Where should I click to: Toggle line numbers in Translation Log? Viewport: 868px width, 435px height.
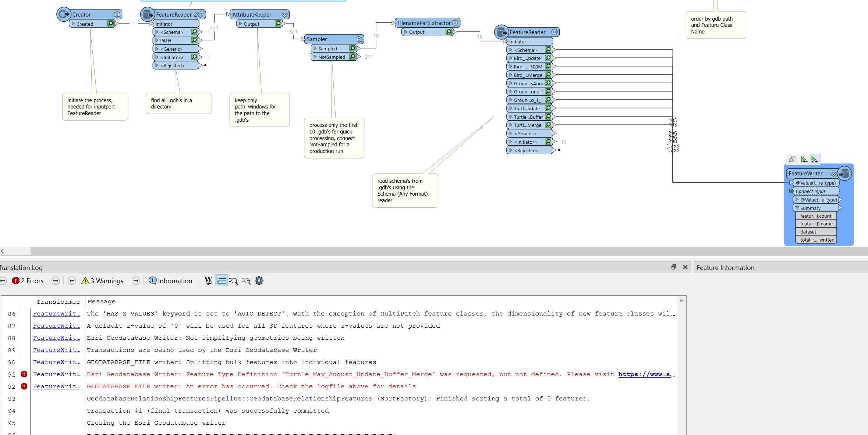[222, 281]
